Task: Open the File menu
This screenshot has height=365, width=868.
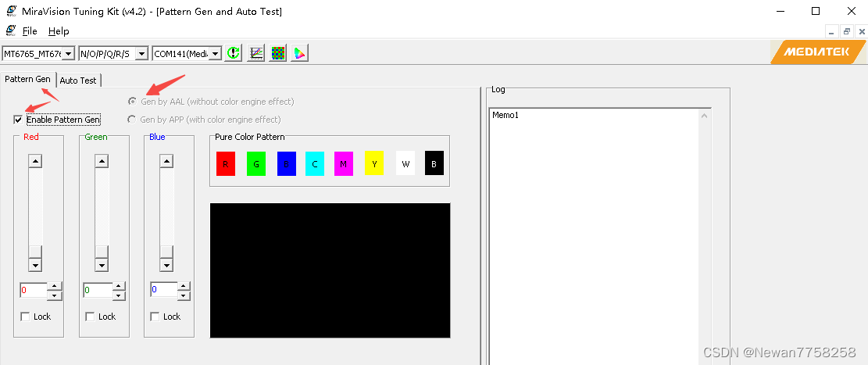Action: tap(30, 31)
